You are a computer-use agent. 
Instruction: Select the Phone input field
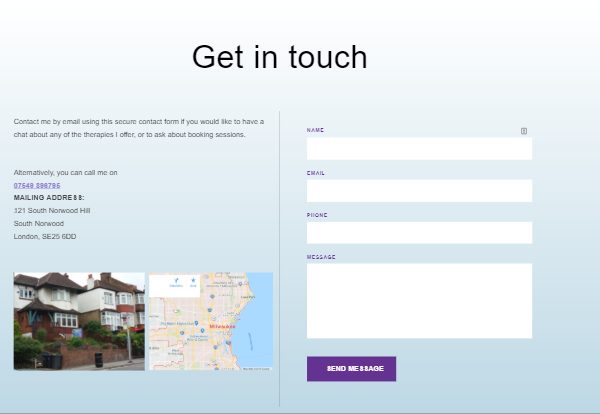tap(419, 232)
